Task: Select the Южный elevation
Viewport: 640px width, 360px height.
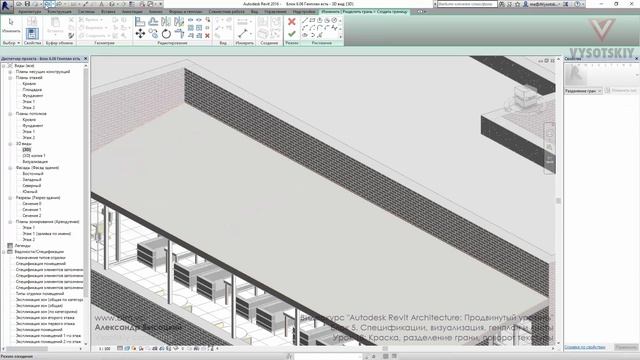Action: [x=29, y=192]
